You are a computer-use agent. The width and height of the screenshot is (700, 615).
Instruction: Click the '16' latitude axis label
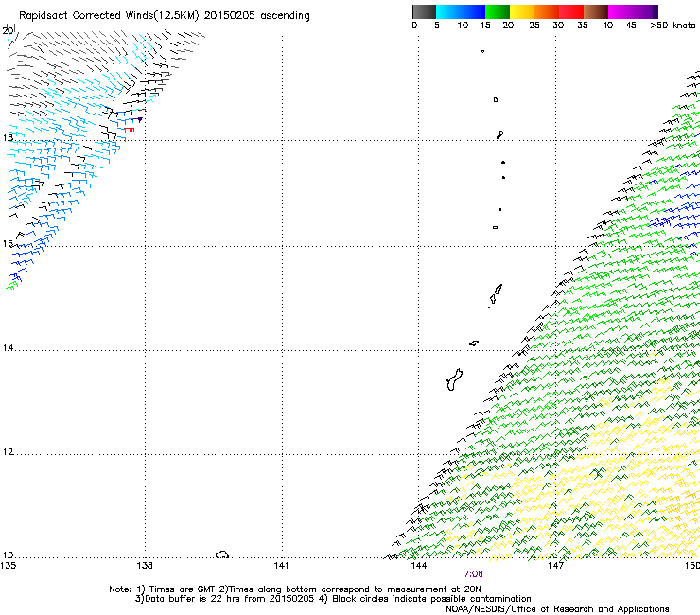click(8, 244)
